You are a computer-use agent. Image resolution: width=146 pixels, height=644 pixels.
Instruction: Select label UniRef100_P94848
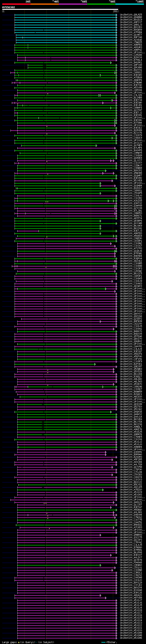coord(131,562)
